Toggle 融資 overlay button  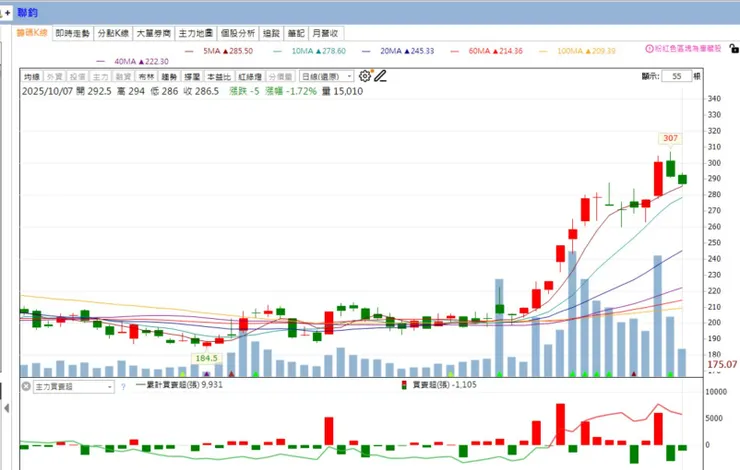pos(123,76)
